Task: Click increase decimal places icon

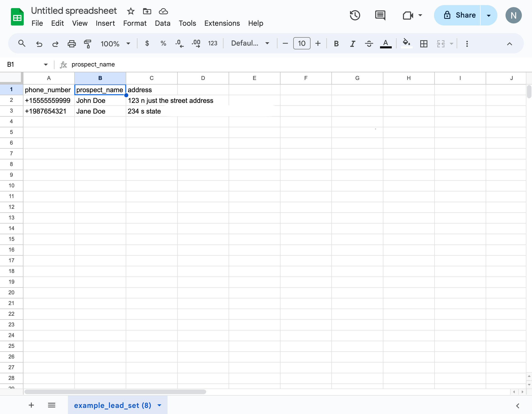Action: coord(196,44)
